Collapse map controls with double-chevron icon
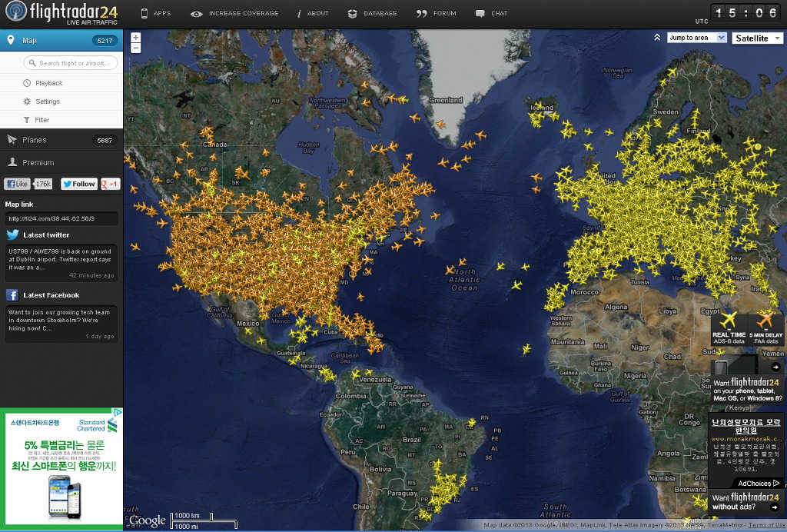Viewport: 787px width, 532px height. pyautogui.click(x=657, y=38)
